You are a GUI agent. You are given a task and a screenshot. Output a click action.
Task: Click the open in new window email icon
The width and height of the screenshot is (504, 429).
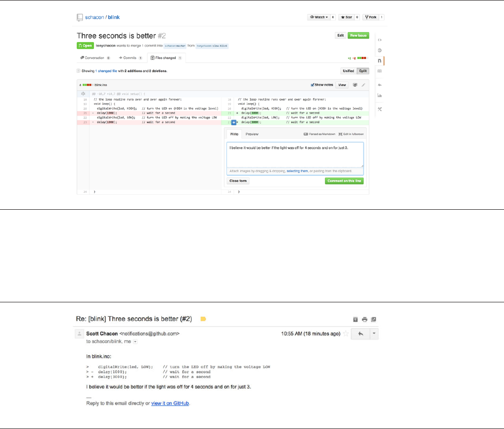373,319
